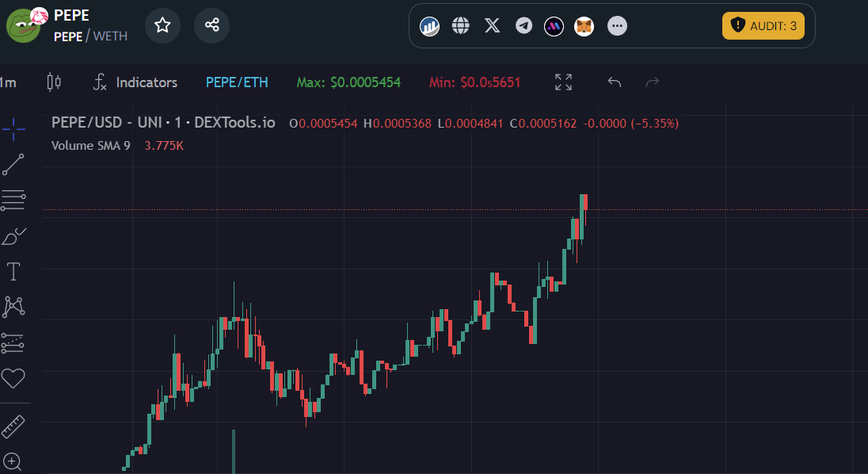The height and width of the screenshot is (474, 868).
Task: Open the purple M app icon
Action: (x=554, y=26)
